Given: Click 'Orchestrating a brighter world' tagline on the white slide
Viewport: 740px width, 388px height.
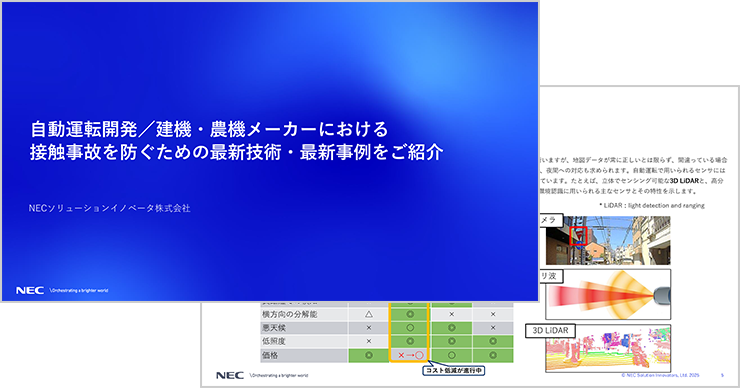Looking at the screenshot, I should tap(279, 376).
